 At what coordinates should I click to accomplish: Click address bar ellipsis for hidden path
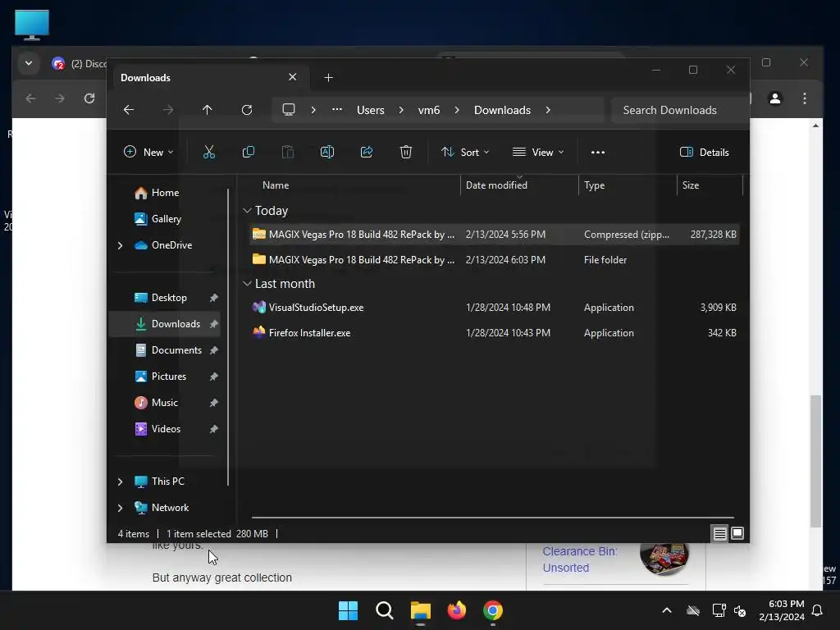337,109
